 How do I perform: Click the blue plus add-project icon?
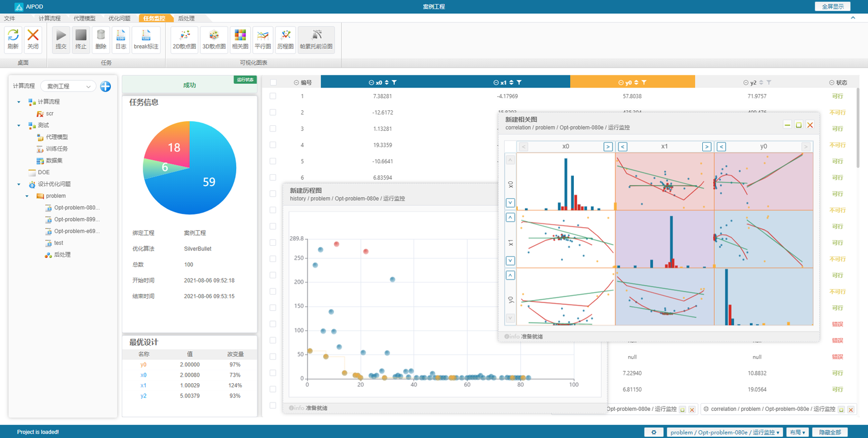coord(105,86)
